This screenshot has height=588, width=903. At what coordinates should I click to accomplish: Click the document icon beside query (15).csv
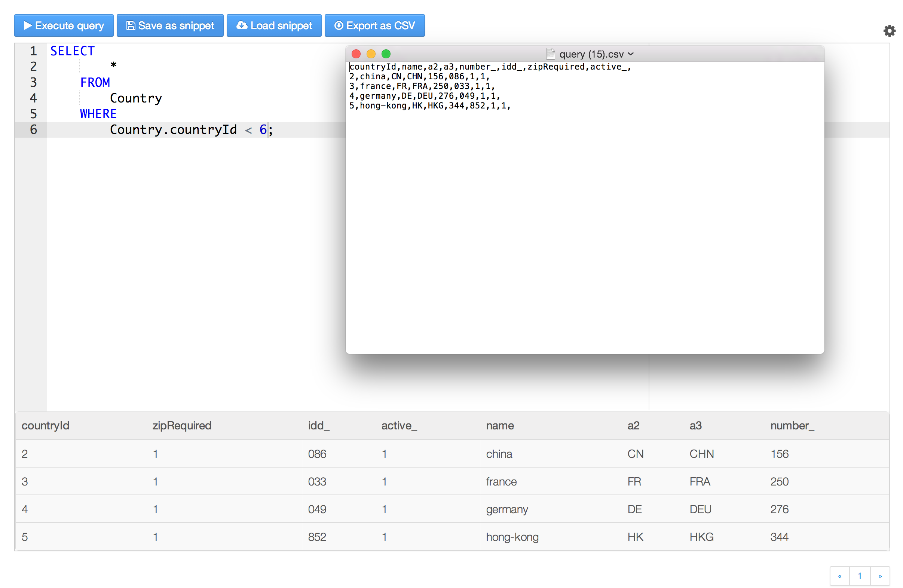(550, 54)
